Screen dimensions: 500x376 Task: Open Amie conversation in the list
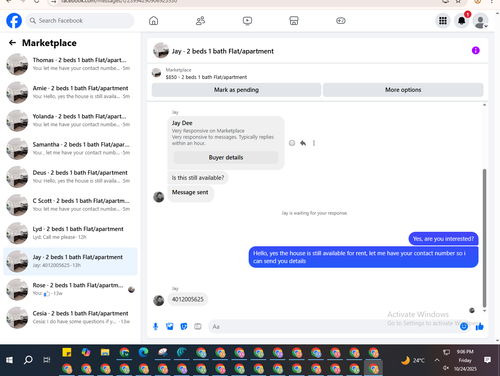click(70, 92)
